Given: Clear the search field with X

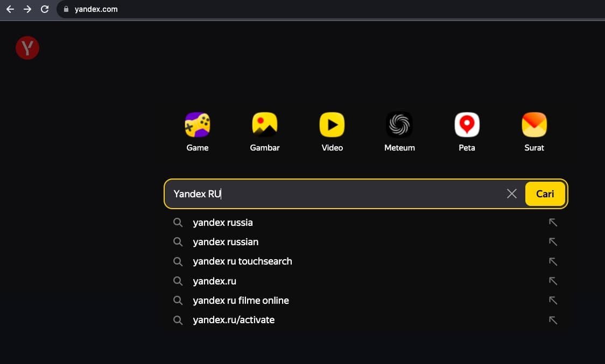Looking at the screenshot, I should 512,194.
